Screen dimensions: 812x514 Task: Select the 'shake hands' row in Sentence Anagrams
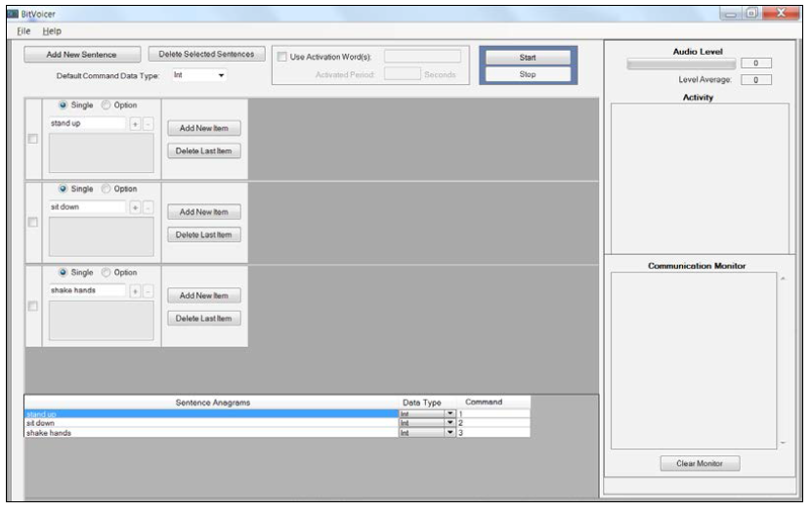click(211, 432)
